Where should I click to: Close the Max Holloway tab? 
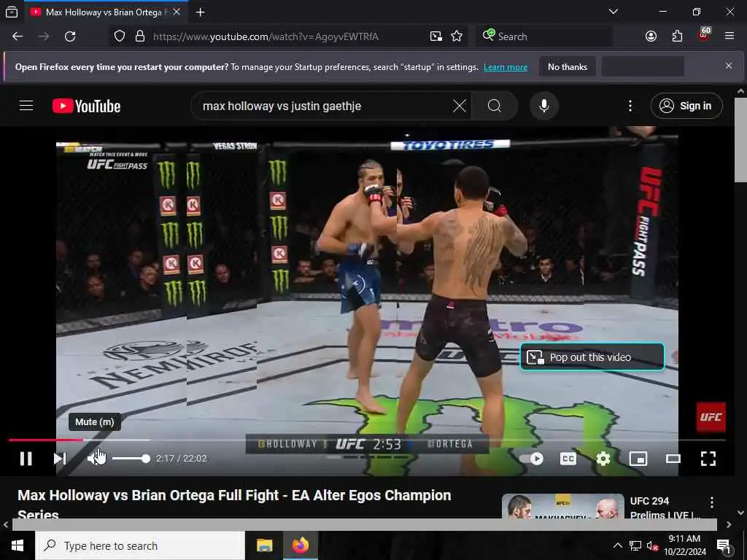(x=177, y=12)
